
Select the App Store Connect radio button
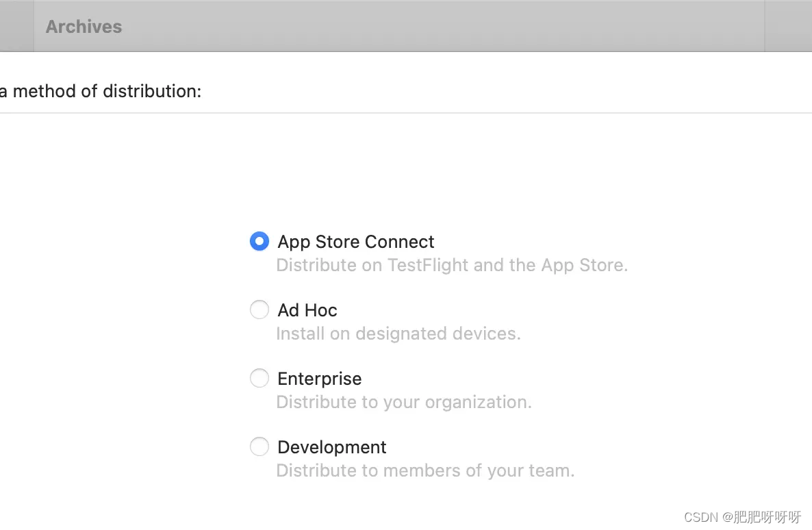pos(259,241)
